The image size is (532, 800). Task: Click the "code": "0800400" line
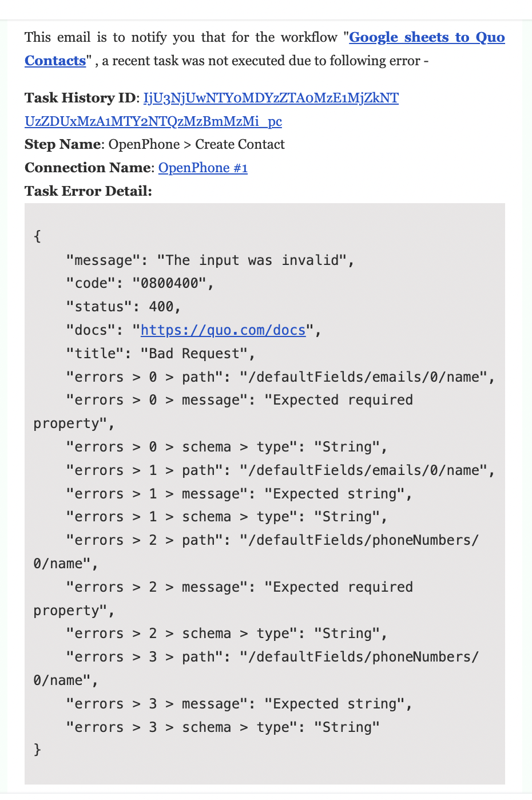140,283
